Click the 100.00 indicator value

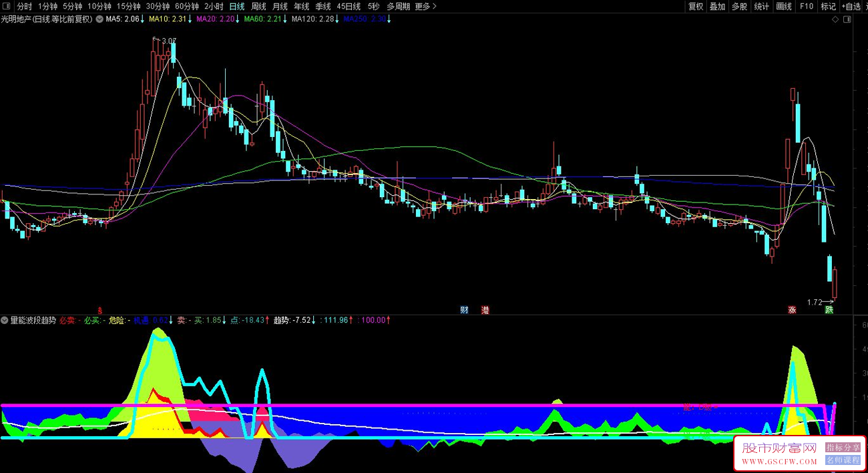point(373,320)
